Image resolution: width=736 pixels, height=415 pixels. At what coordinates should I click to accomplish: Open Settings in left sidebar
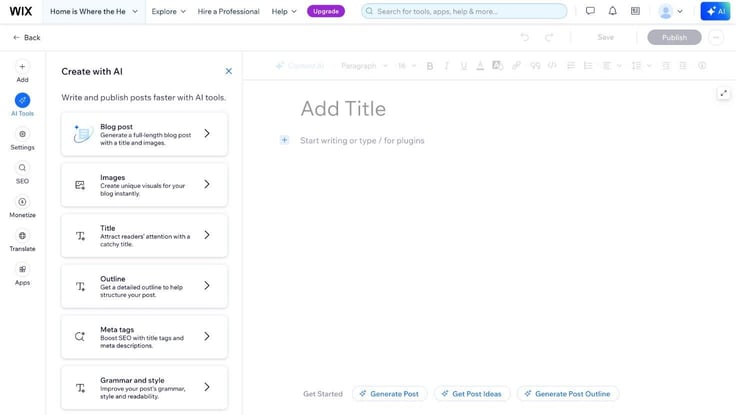point(22,139)
